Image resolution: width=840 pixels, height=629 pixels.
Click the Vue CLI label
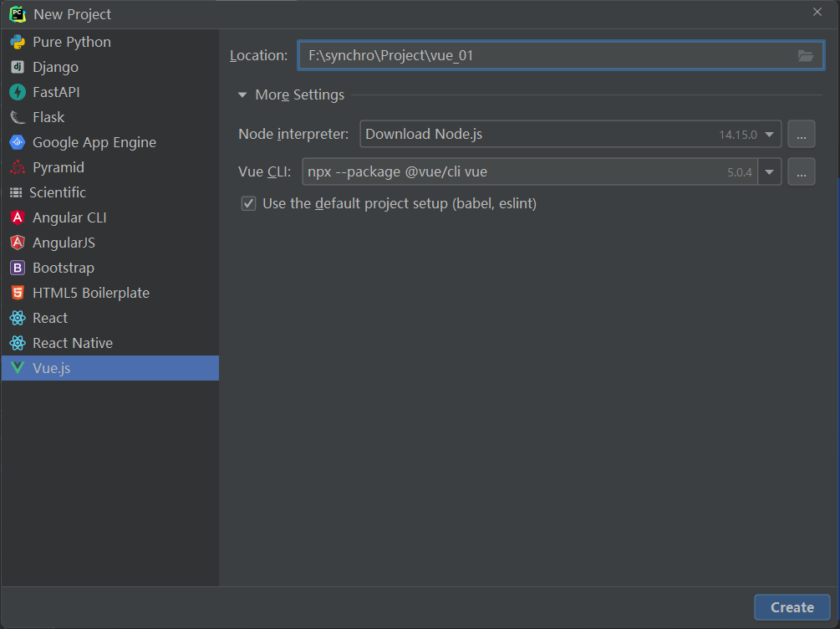(265, 171)
